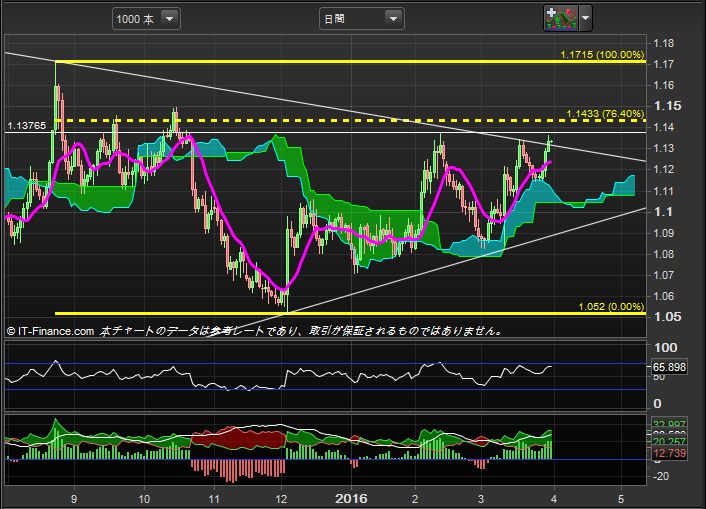706x509 pixels.
Task: Click the 1.1433 (76.40%) Fibonacci label
Action: [605, 114]
